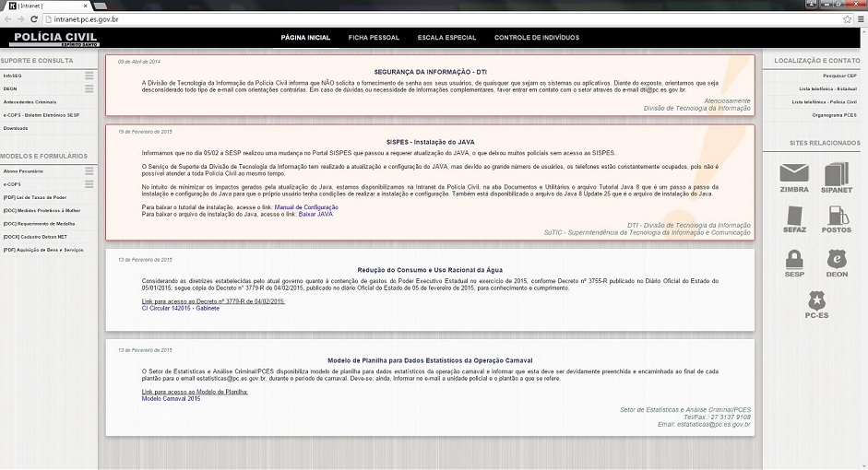Open Lista telefônica - Estadual link
Viewport: 868px width, 470px height.
point(827,88)
